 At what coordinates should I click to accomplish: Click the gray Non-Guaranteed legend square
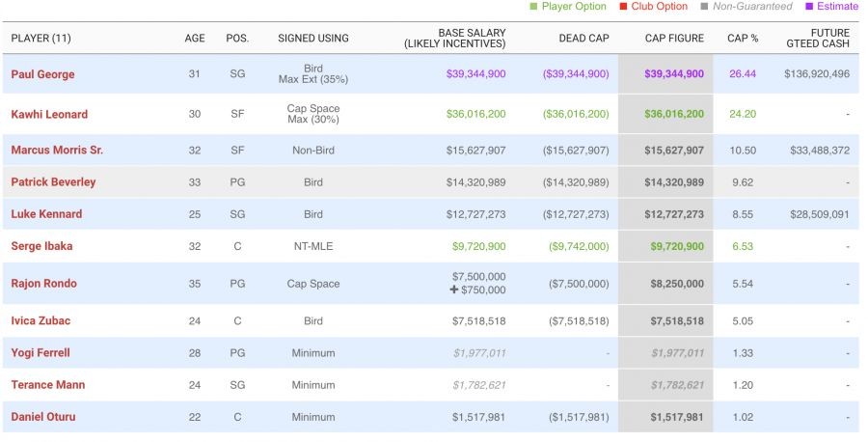point(704,7)
